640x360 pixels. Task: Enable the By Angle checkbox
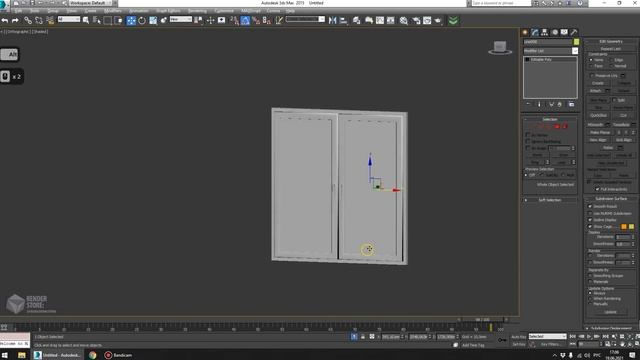point(527,148)
